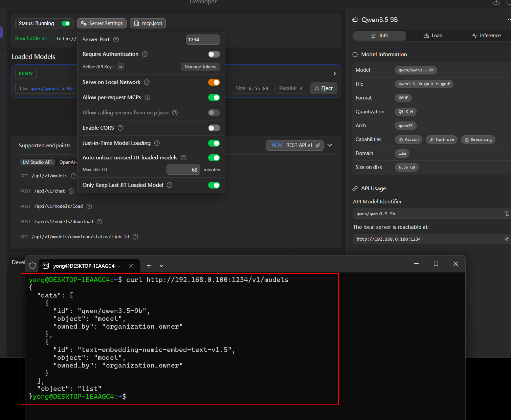Open the terminal tab dropdown arrow

click(x=162, y=266)
